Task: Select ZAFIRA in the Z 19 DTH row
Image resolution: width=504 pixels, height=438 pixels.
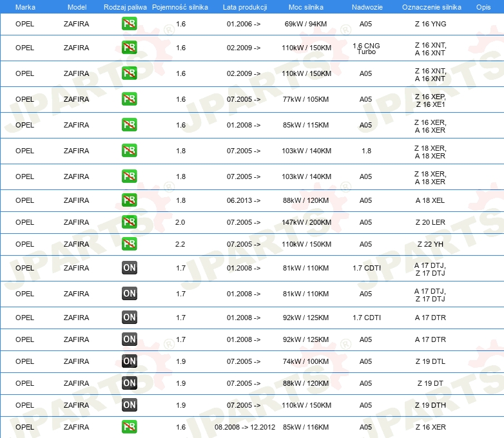Action: (x=76, y=405)
